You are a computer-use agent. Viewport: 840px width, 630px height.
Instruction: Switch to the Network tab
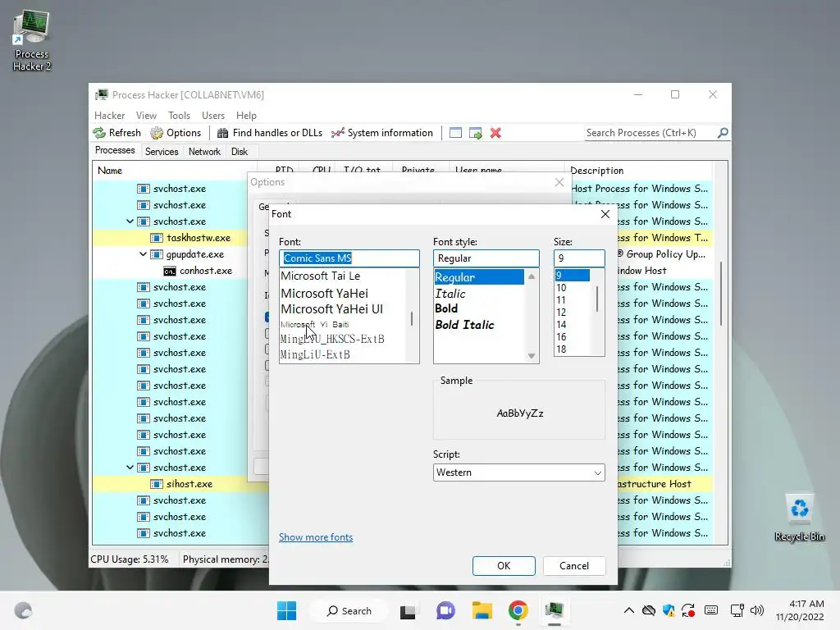[204, 152]
